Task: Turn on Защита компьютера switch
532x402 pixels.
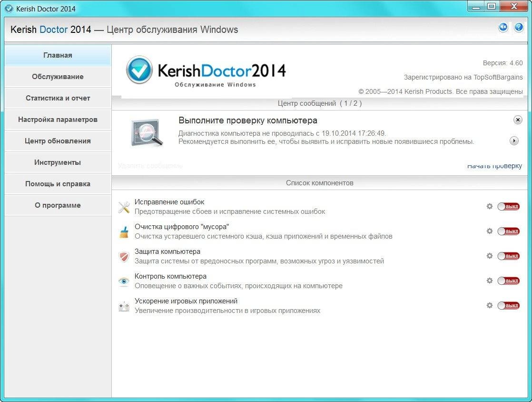Action: pyautogui.click(x=508, y=256)
